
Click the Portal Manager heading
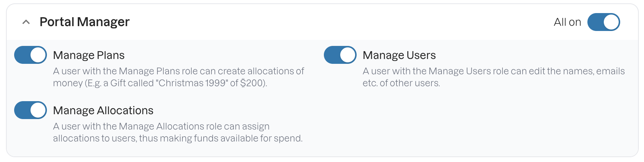(x=85, y=22)
